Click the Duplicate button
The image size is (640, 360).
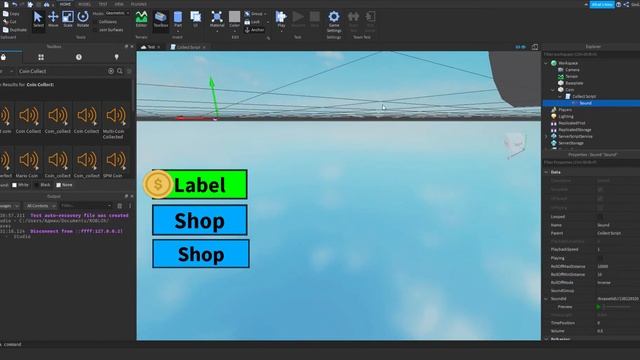pyautogui.click(x=15, y=30)
